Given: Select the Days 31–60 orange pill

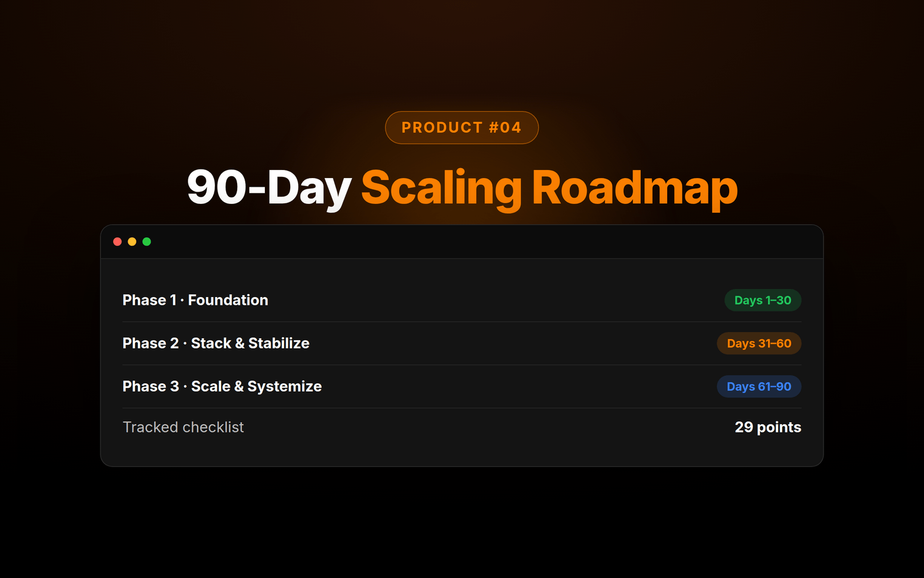Looking at the screenshot, I should click(759, 343).
